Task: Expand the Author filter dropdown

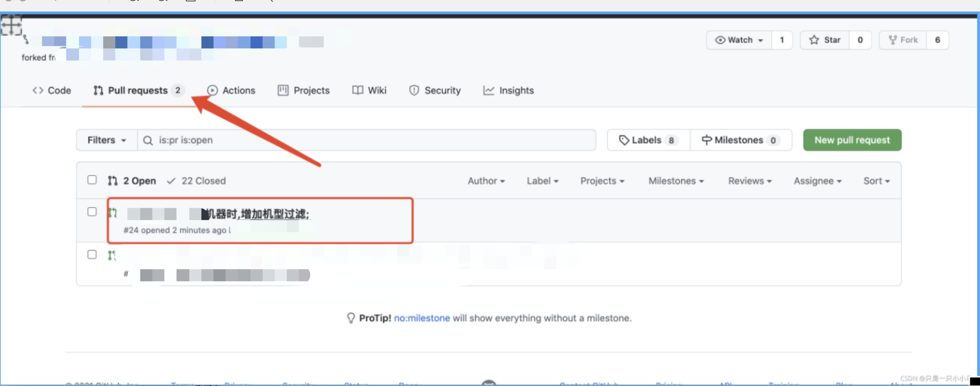Action: click(x=486, y=181)
